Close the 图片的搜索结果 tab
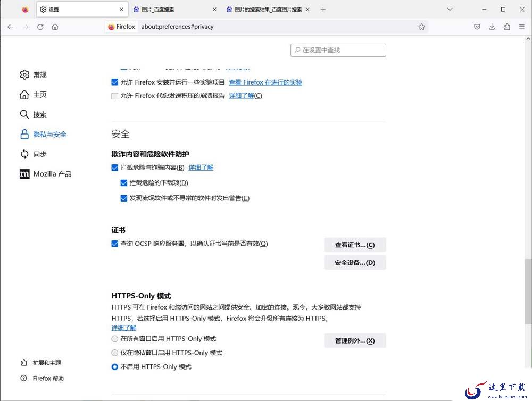 [307, 10]
